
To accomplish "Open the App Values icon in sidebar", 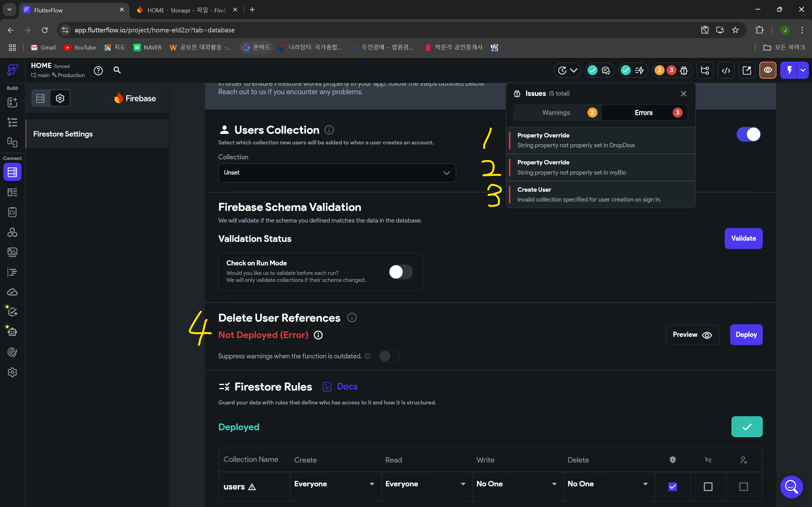I will pyautogui.click(x=12, y=212).
